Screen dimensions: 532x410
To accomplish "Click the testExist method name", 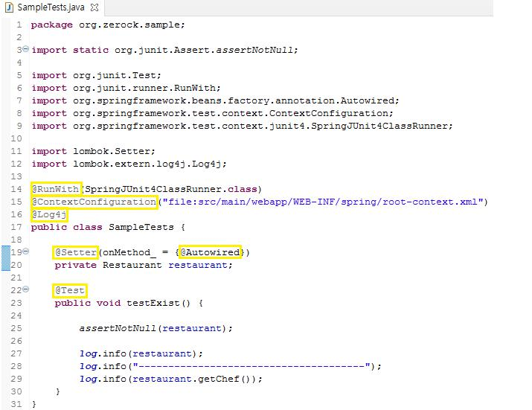I will (153, 303).
